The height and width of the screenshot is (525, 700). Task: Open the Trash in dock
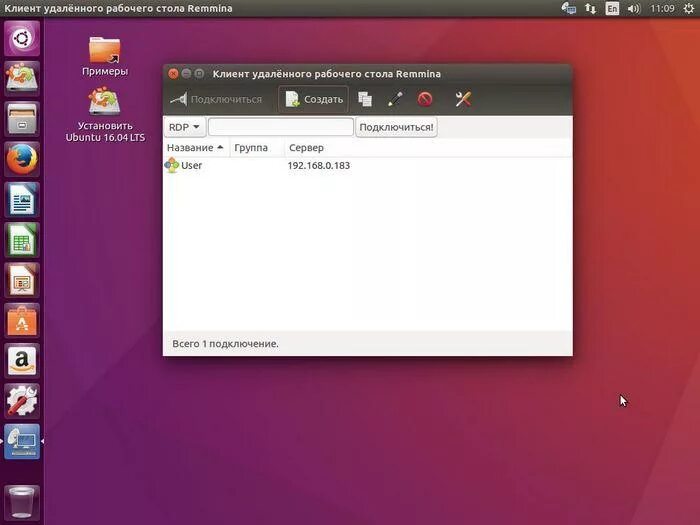[22, 502]
